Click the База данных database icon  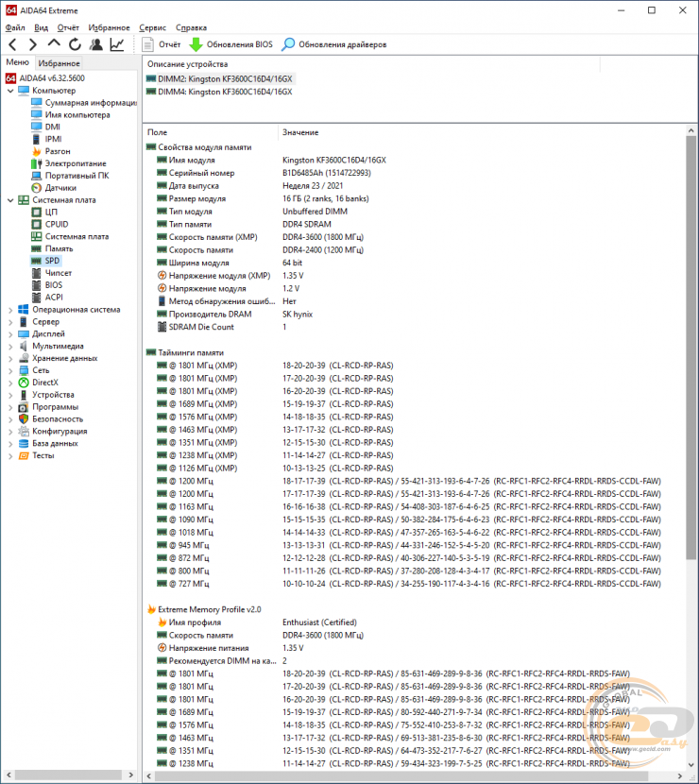click(x=24, y=444)
